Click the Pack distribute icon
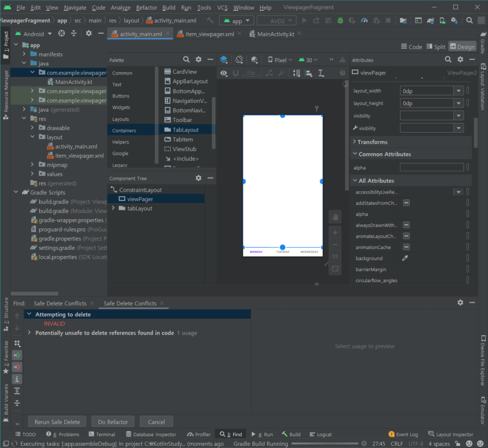 pos(296,73)
